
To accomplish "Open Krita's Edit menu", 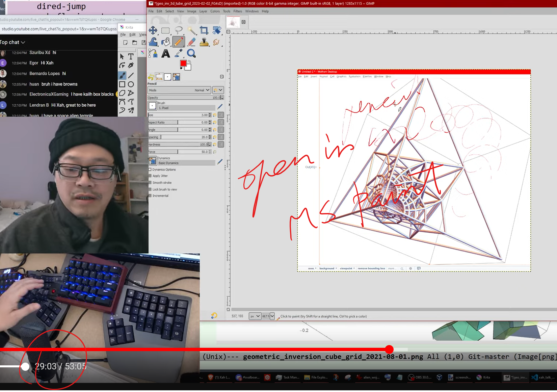I will pos(132,34).
